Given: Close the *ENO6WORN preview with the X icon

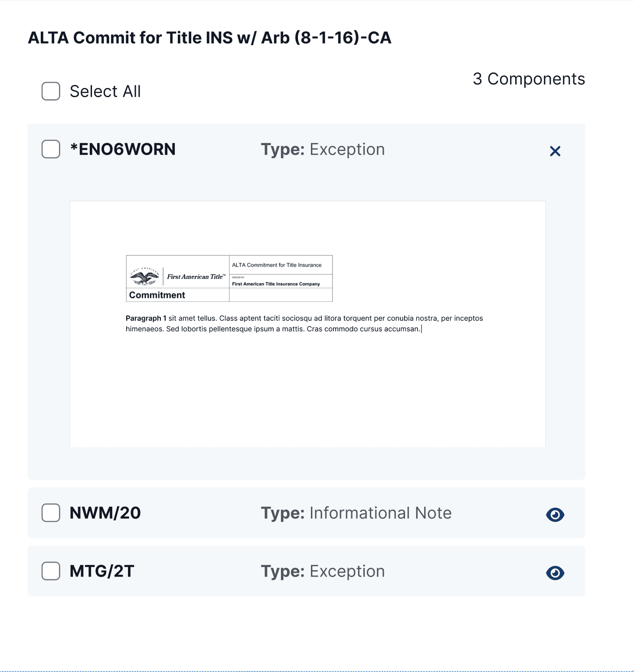Looking at the screenshot, I should pos(555,151).
